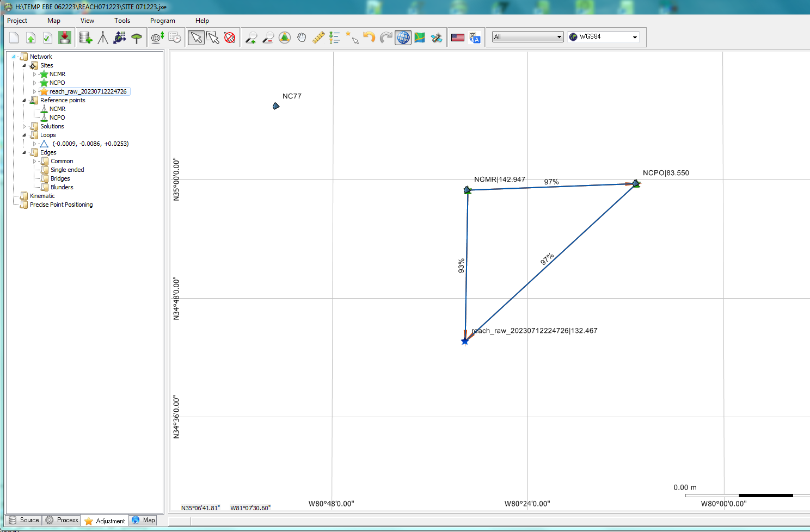This screenshot has height=532, width=810.
Task: Click the add database icon with green plus
Action: (x=85, y=38)
